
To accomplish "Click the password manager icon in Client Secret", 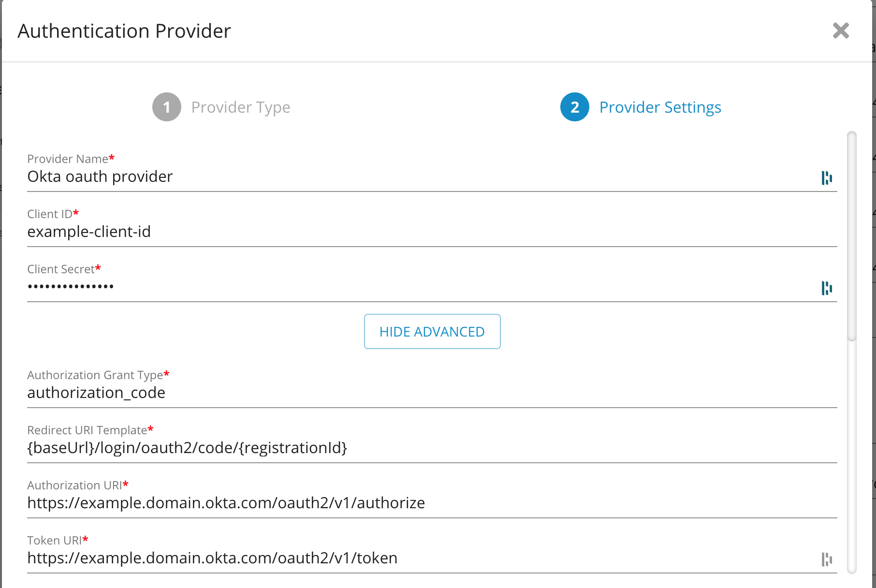I will click(x=827, y=288).
